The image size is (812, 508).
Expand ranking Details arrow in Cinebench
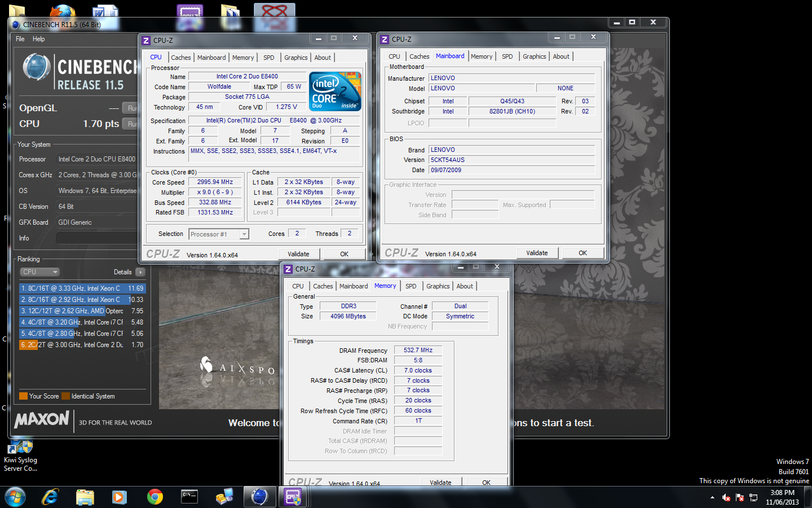click(x=140, y=272)
